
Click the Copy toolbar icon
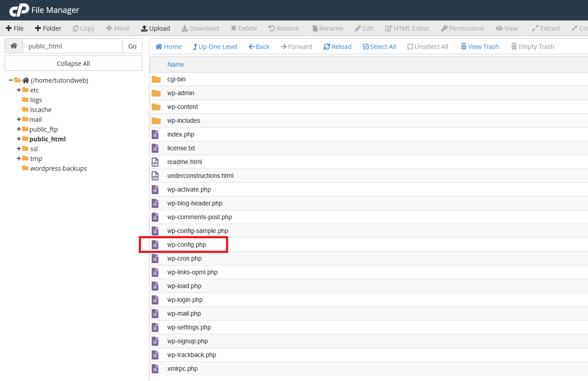[83, 28]
